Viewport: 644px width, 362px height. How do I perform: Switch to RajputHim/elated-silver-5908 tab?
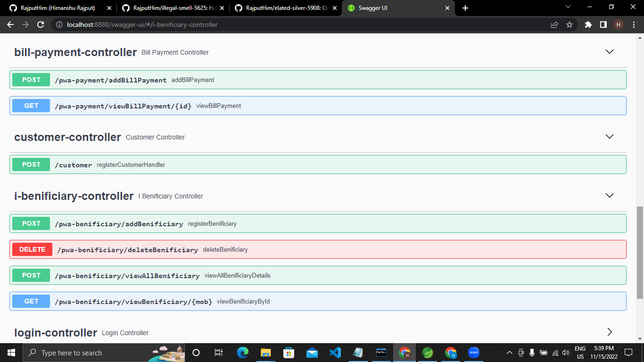[x=285, y=8]
